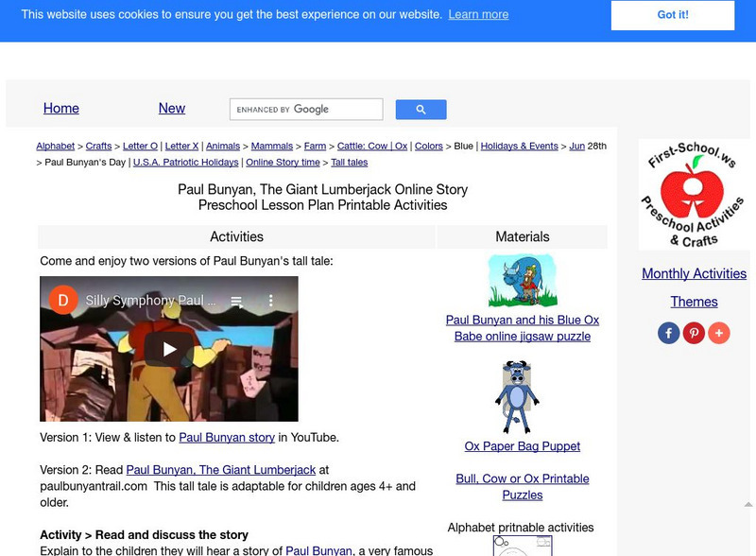Click the blue search magnifier button
Image resolution: width=756 pixels, height=556 pixels.
pyautogui.click(x=421, y=110)
